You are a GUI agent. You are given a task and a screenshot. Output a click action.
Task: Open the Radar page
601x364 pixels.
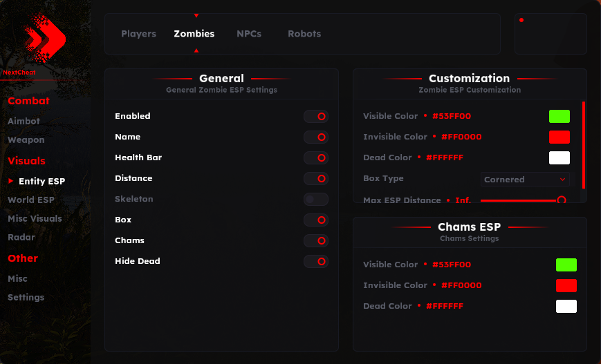21,238
